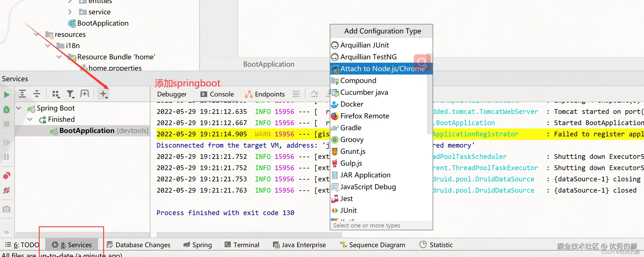The width and height of the screenshot is (644, 257).
Task: Open the BootApplication editor tab
Action: pyautogui.click(x=269, y=64)
